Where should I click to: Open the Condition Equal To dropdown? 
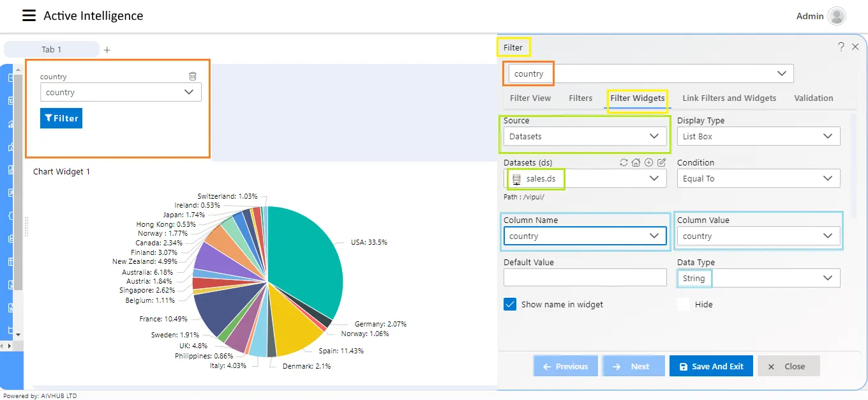pos(759,178)
